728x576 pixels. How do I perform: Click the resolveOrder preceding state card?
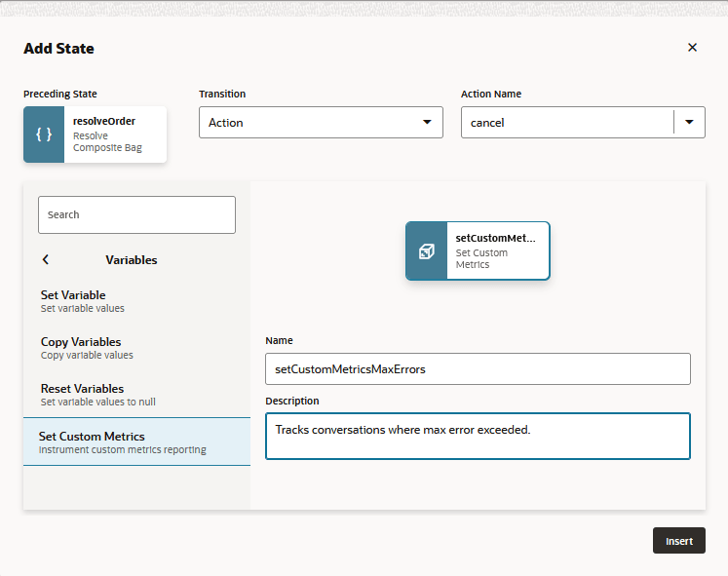(x=95, y=134)
